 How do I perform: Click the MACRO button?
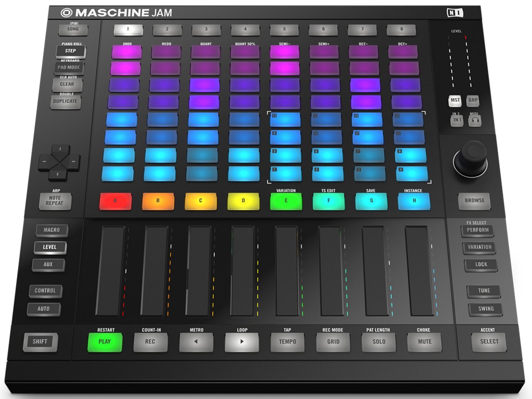pos(51,230)
